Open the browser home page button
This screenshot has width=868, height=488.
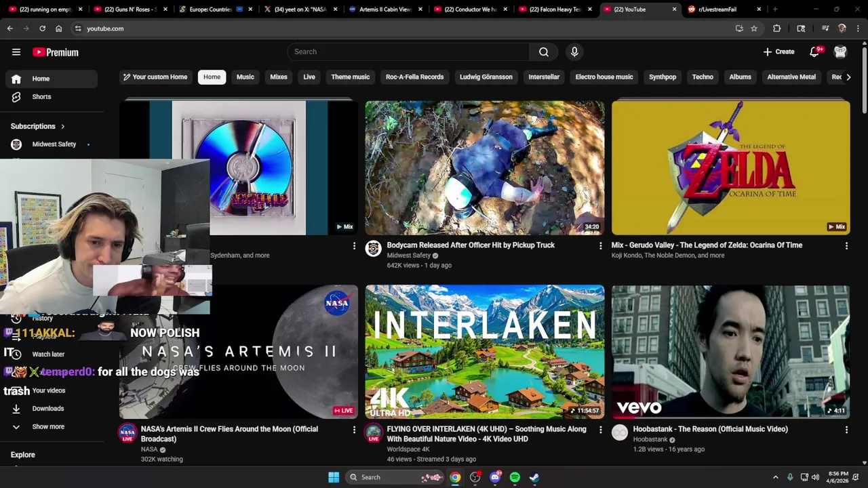click(59, 28)
